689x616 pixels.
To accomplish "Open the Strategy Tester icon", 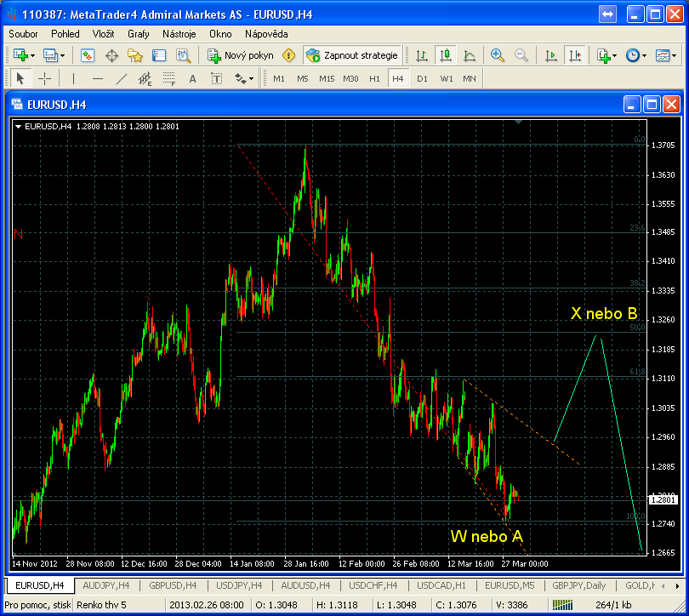I will (183, 55).
